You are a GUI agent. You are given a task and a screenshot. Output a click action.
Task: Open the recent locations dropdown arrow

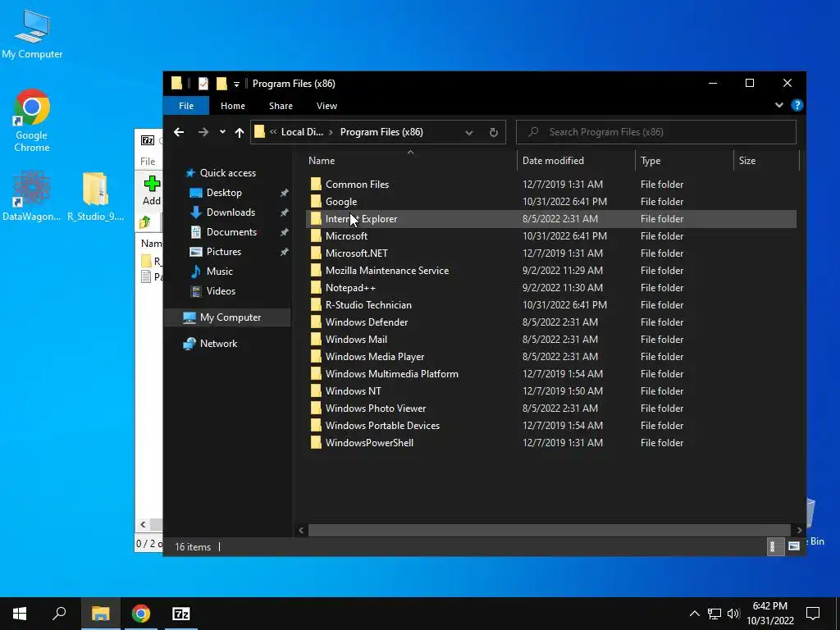(x=222, y=132)
